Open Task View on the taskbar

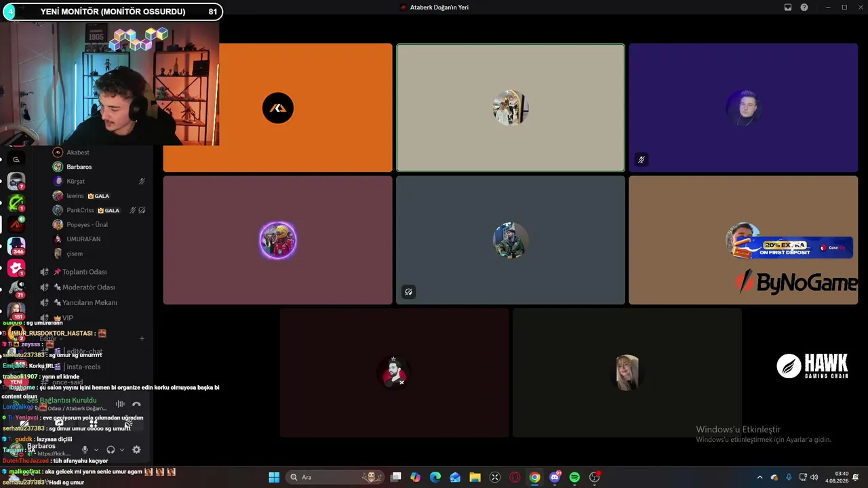pyautogui.click(x=396, y=477)
